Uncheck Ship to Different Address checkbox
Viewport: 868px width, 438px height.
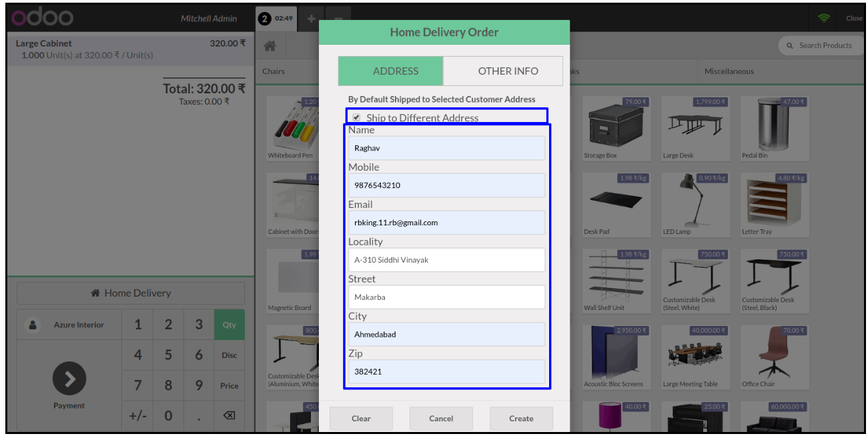(x=356, y=117)
